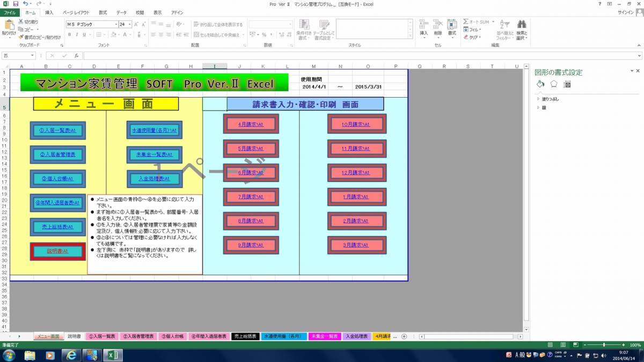Screen dimensions: 644x362
Task: Save the workbook from quick access toolbar
Action: pos(16,4)
